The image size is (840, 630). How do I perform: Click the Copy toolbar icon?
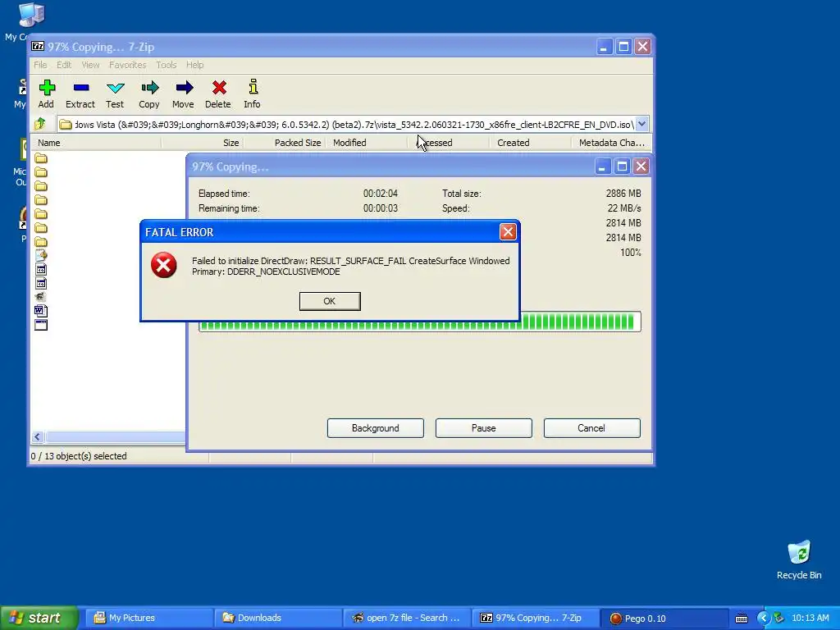(x=149, y=87)
